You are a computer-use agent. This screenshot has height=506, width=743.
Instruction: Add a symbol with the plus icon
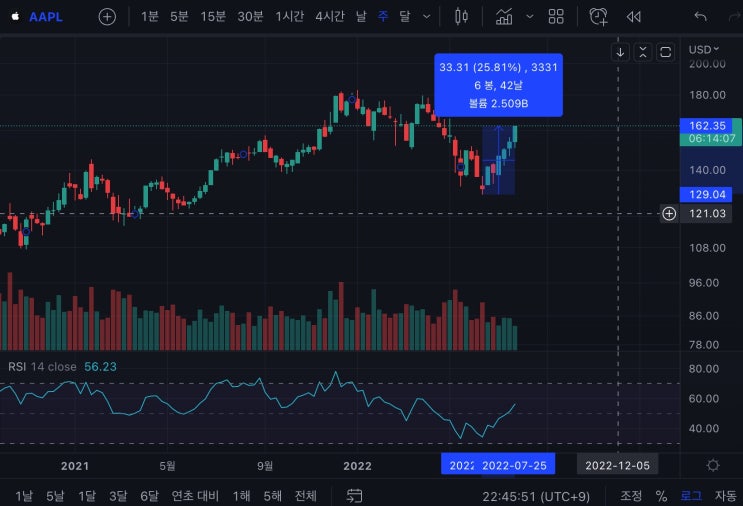coord(107,17)
